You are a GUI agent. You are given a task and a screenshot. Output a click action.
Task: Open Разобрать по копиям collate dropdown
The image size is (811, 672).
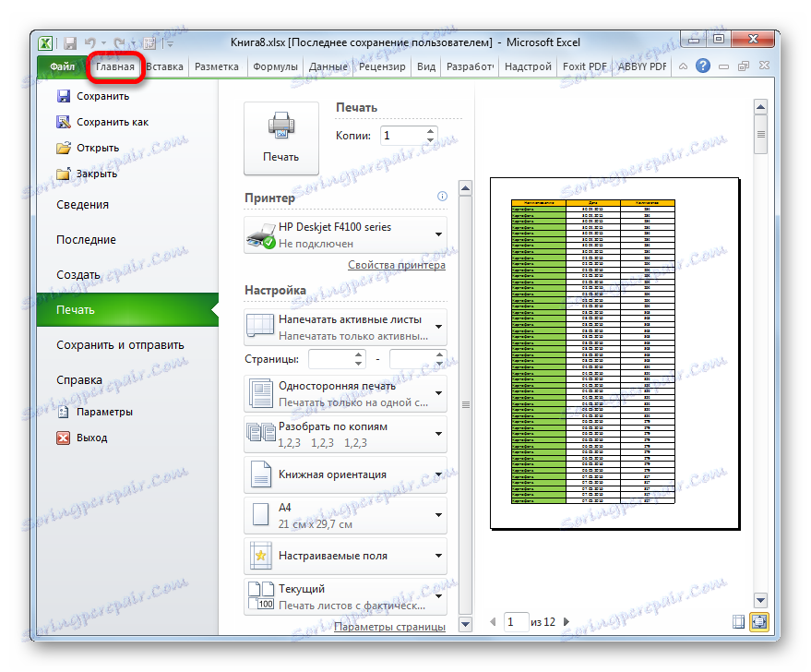[345, 435]
